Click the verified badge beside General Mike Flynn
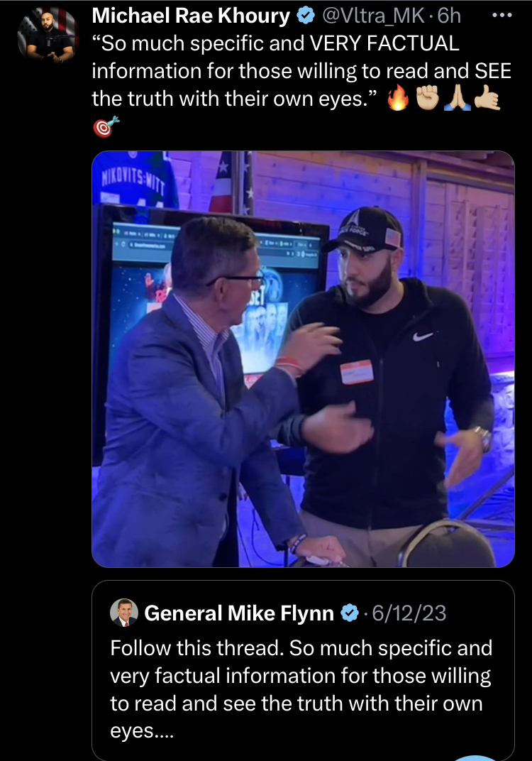The image size is (532, 761). click(x=349, y=613)
